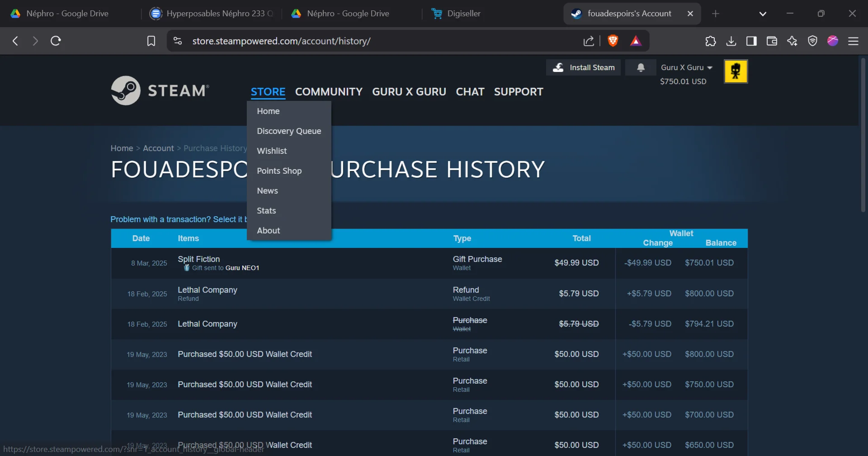Open the SUPPORT link in Steam header
Viewport: 868px width, 456px height.
[519, 92]
